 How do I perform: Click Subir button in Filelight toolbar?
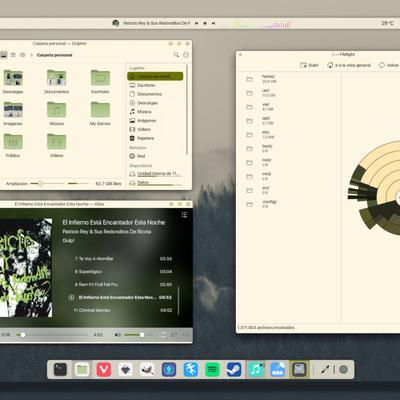pos(309,65)
